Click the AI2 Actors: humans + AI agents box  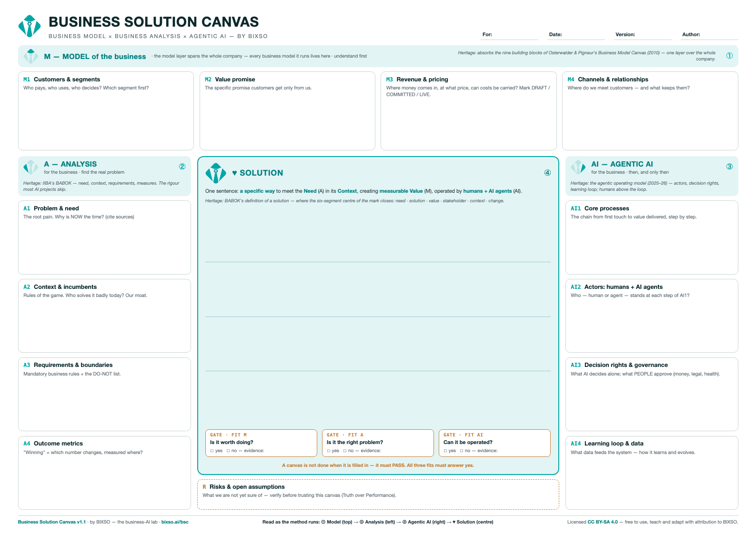[652, 316]
